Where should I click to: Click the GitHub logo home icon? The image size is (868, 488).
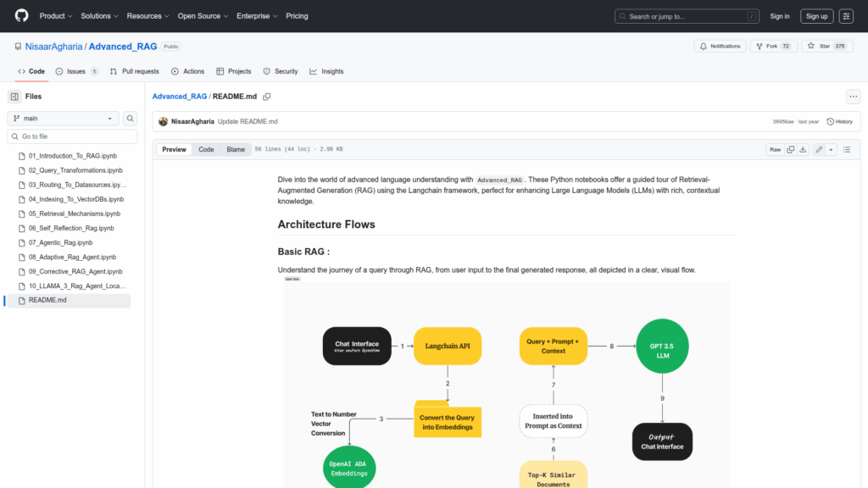click(x=21, y=16)
